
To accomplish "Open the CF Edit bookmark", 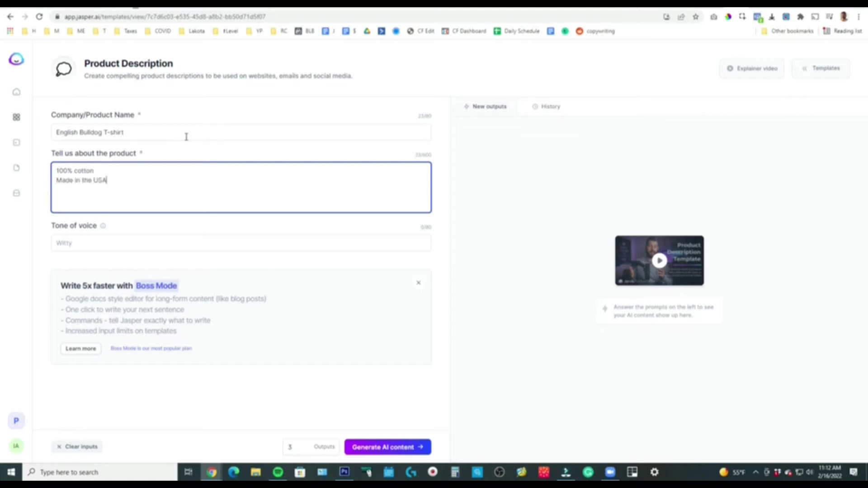I will pos(421,31).
